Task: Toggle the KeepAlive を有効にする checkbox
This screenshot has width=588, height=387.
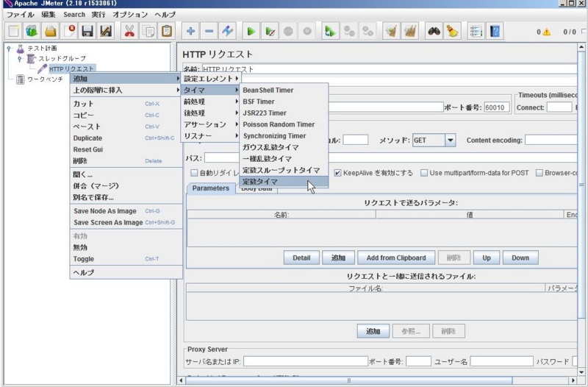Action: click(337, 173)
